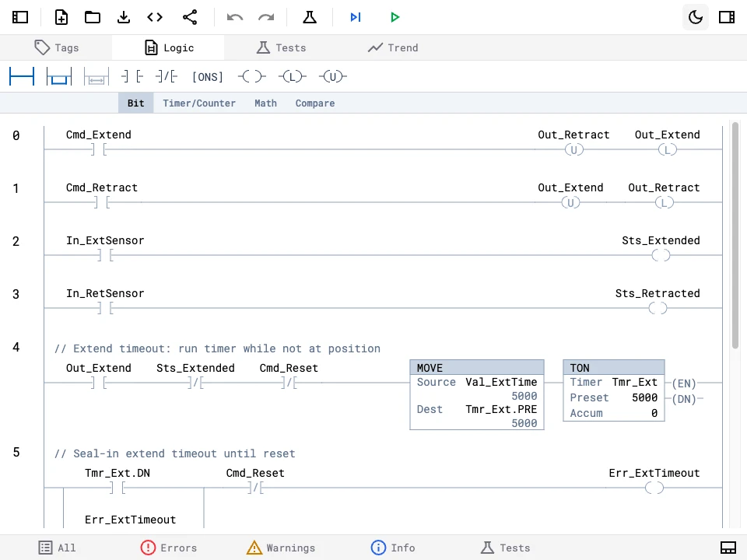The image size is (747, 560).
Task: Select the ONS one-shot instruction
Action: 207,76
